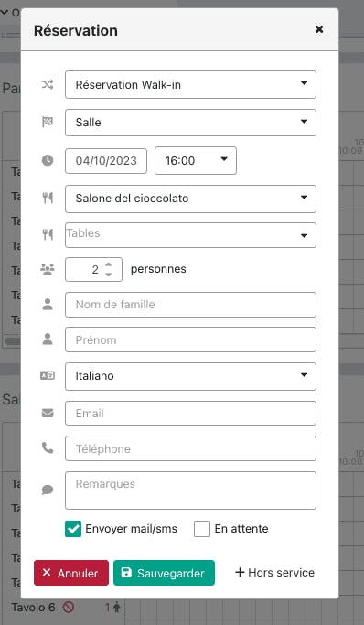Click the checkered flag icon beside Salle
The width and height of the screenshot is (364, 625).
click(x=48, y=122)
